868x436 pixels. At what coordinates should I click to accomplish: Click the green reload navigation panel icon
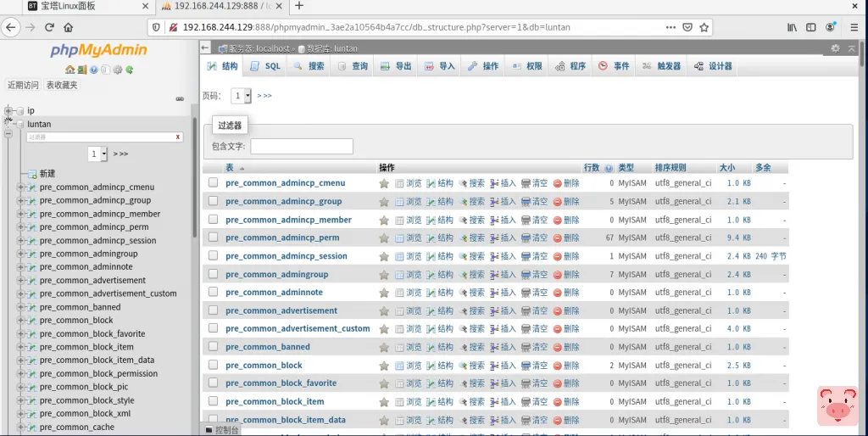130,70
